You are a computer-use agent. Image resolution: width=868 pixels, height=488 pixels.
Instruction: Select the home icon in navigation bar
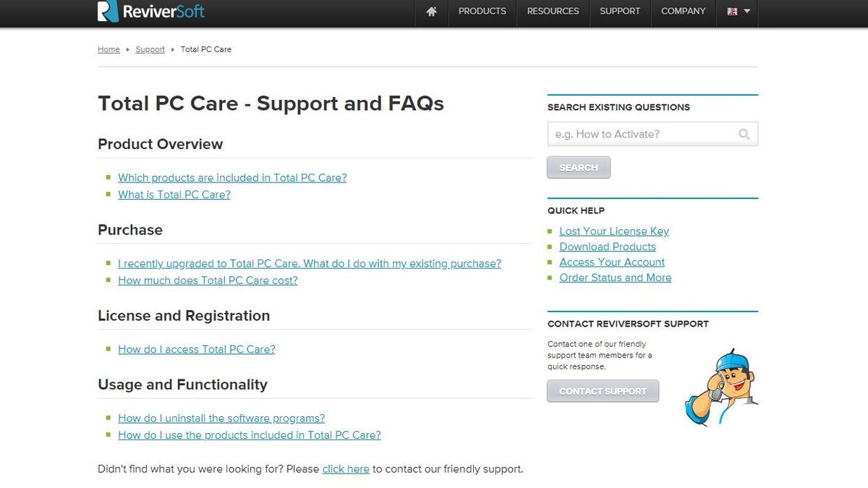pos(430,12)
